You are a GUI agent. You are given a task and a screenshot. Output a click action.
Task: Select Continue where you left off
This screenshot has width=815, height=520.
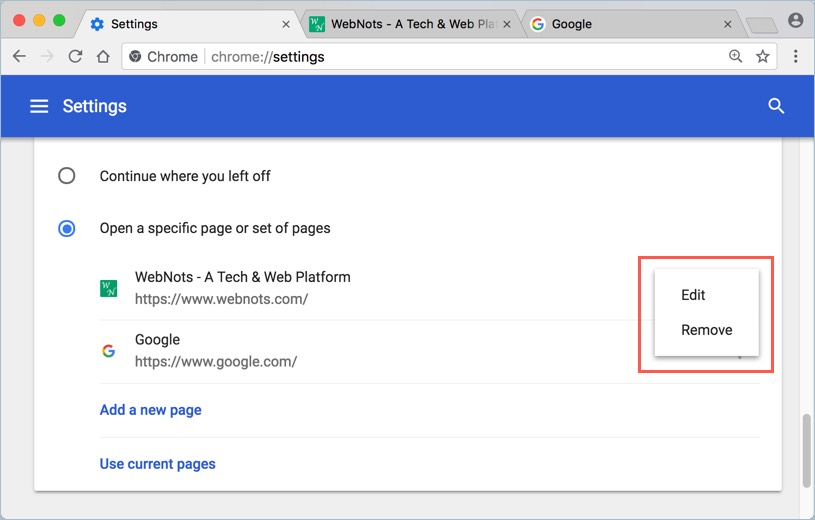pyautogui.click(x=67, y=176)
